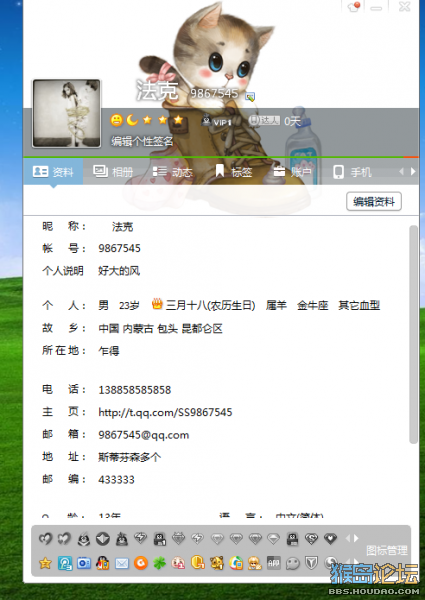Open the skin changer icon in title bar
Screen dimensions: 425x600
point(354,7)
